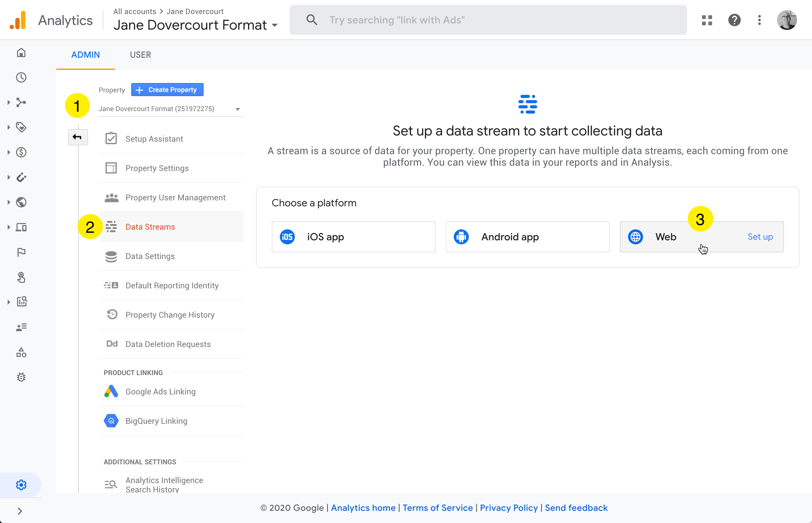The image size is (812, 523).
Task: Click the Admin gear icon
Action: [x=21, y=485]
